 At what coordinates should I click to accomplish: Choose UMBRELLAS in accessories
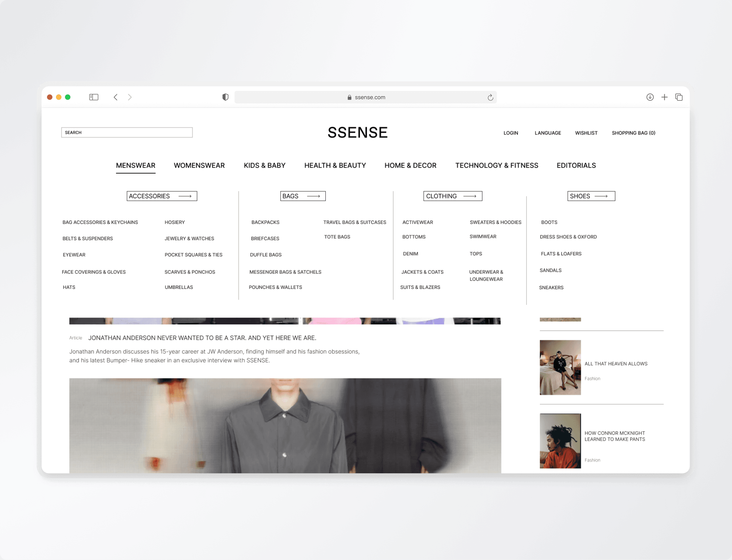click(179, 287)
